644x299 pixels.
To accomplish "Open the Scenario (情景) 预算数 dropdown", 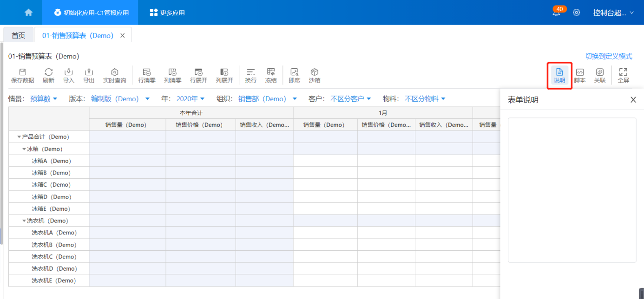I will pos(44,99).
